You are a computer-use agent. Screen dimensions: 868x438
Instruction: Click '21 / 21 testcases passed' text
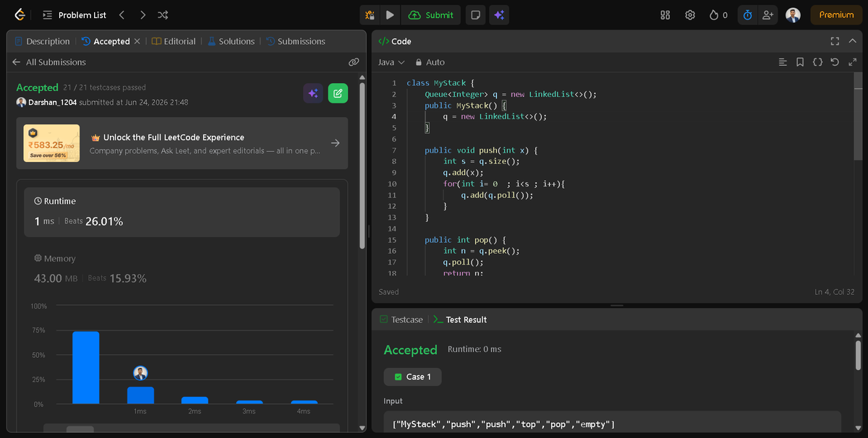click(104, 87)
